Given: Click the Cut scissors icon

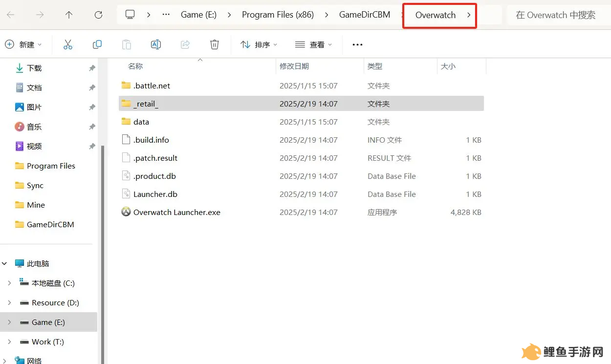Looking at the screenshot, I should [x=68, y=44].
